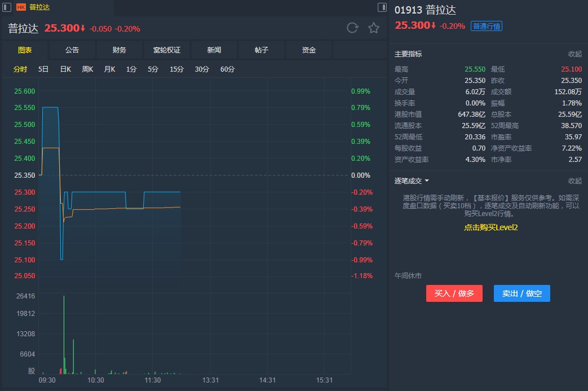Click the 买入 / 做多 button
588x391 pixels.
(x=454, y=293)
